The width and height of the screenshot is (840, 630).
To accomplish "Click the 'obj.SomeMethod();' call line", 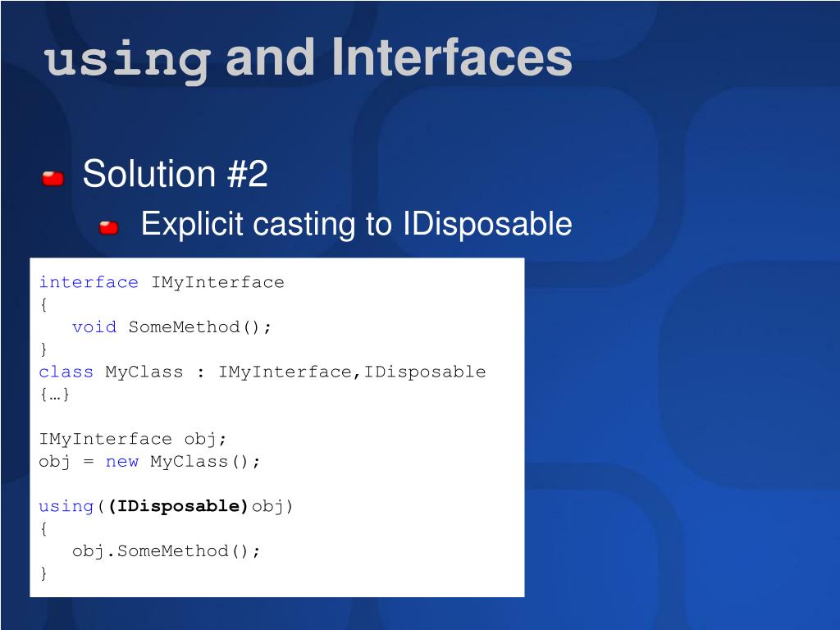I will coord(167,551).
